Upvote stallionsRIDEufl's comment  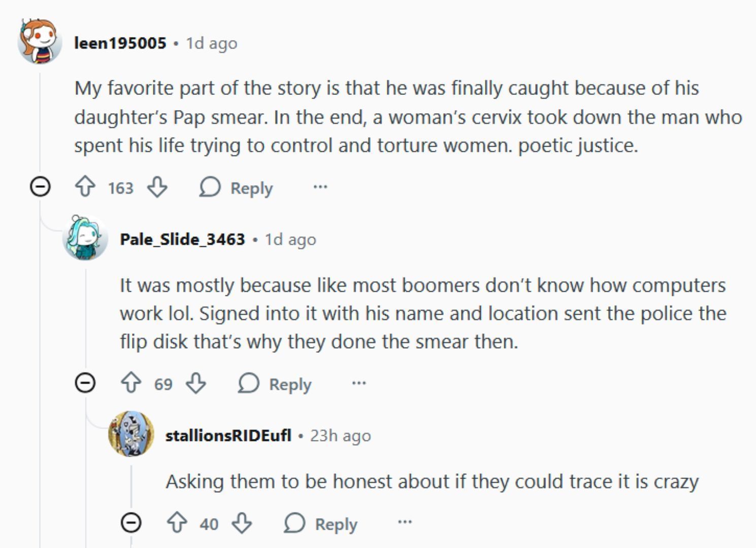point(177,523)
